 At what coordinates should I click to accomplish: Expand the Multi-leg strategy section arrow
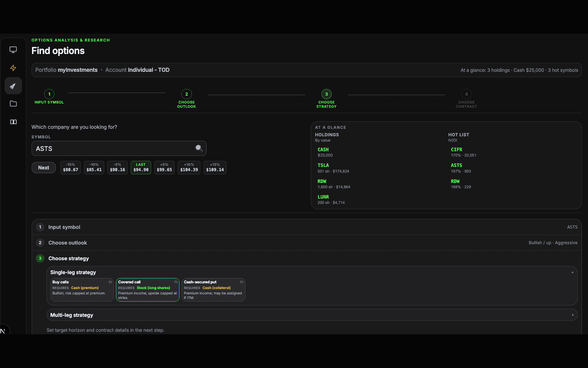(x=573, y=315)
